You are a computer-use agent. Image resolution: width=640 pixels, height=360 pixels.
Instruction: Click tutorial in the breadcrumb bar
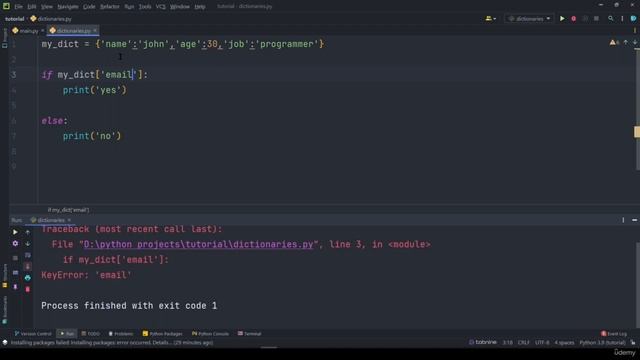click(x=15, y=19)
